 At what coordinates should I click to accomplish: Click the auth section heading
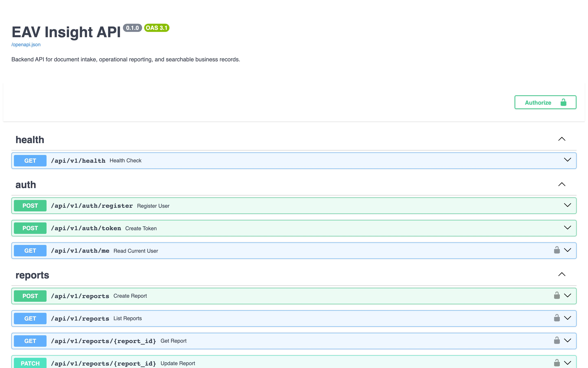click(x=26, y=185)
